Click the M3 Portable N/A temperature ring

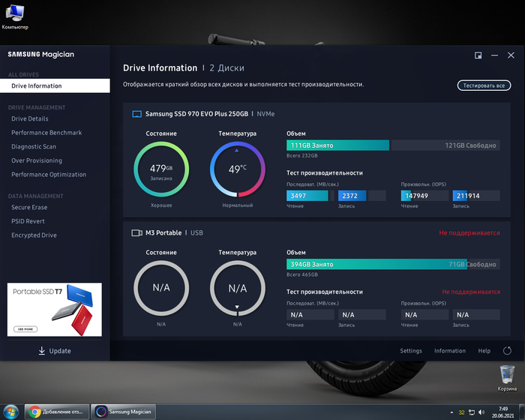click(x=238, y=288)
